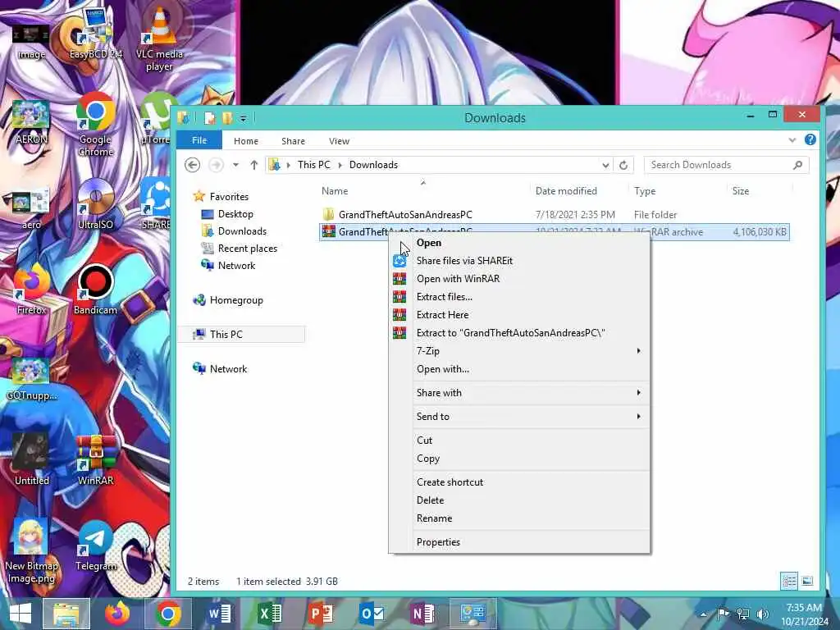Select Desktop under Favorites
The image size is (840, 630).
tap(227, 214)
